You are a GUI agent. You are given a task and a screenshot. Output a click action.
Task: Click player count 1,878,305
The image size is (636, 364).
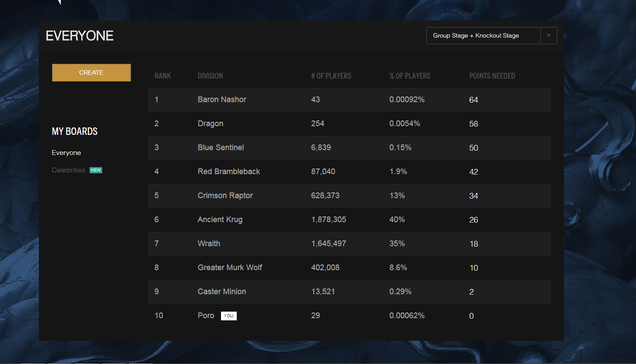tap(328, 220)
